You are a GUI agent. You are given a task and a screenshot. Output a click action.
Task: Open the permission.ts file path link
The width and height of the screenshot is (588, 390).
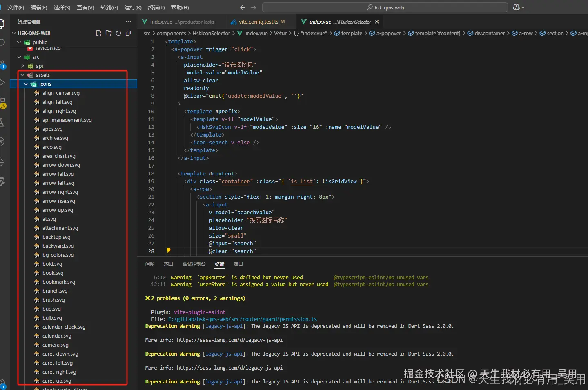point(243,319)
